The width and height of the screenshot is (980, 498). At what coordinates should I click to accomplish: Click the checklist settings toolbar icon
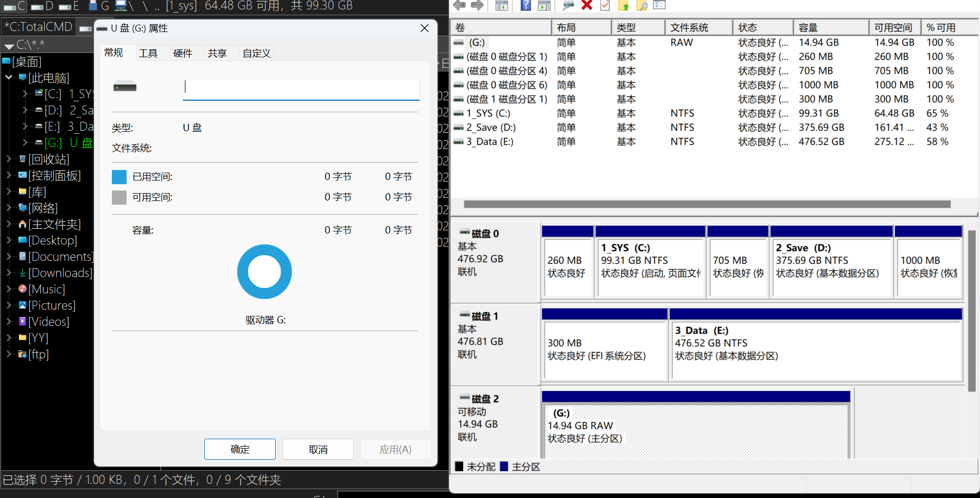click(660, 5)
